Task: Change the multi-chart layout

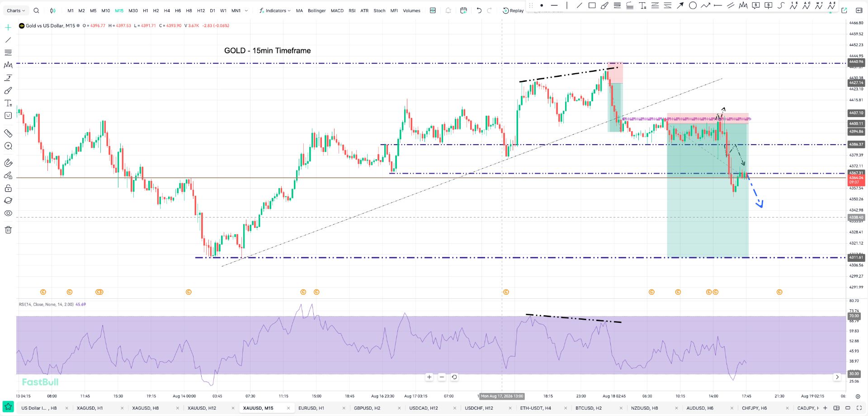Action: point(836,408)
